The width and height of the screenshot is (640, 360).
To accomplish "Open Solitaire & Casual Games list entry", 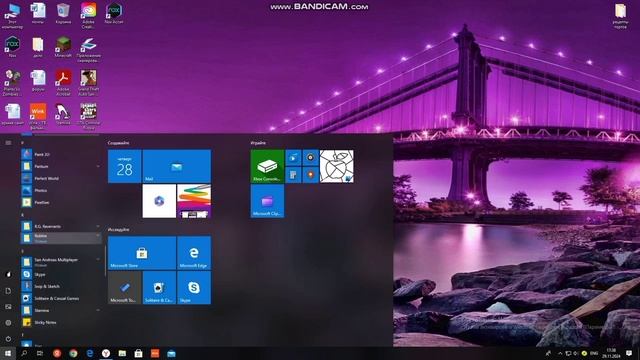I will [60, 298].
